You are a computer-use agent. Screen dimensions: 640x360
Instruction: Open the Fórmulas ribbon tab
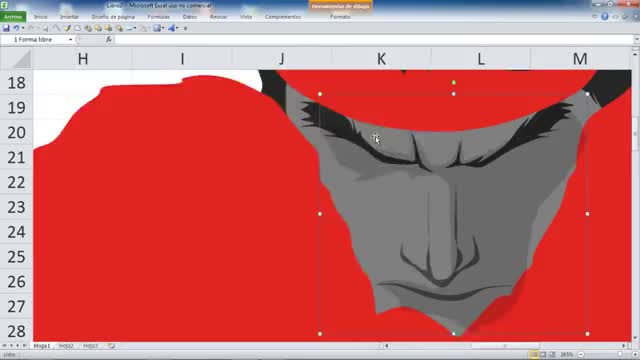[x=158, y=17]
